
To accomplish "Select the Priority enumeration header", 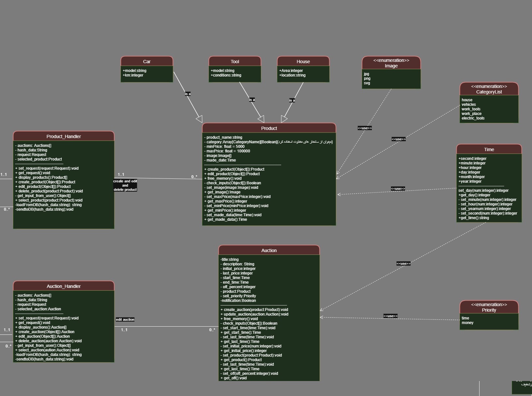I will click(489, 307).
